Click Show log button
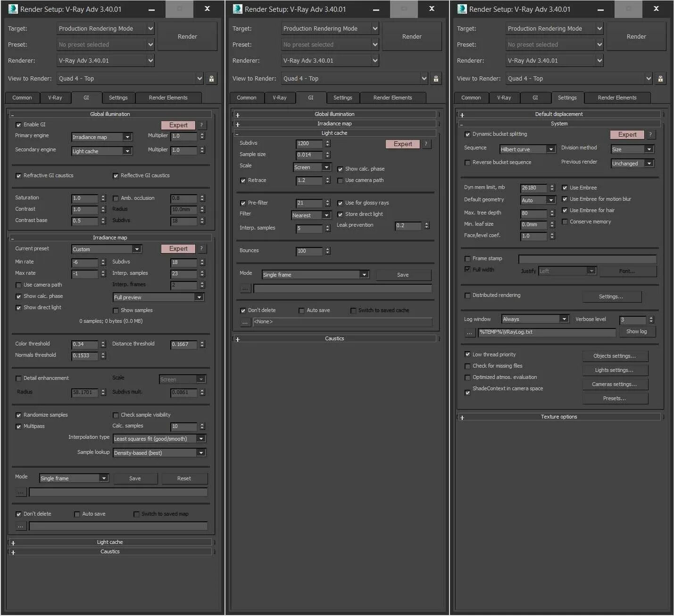 tap(637, 332)
